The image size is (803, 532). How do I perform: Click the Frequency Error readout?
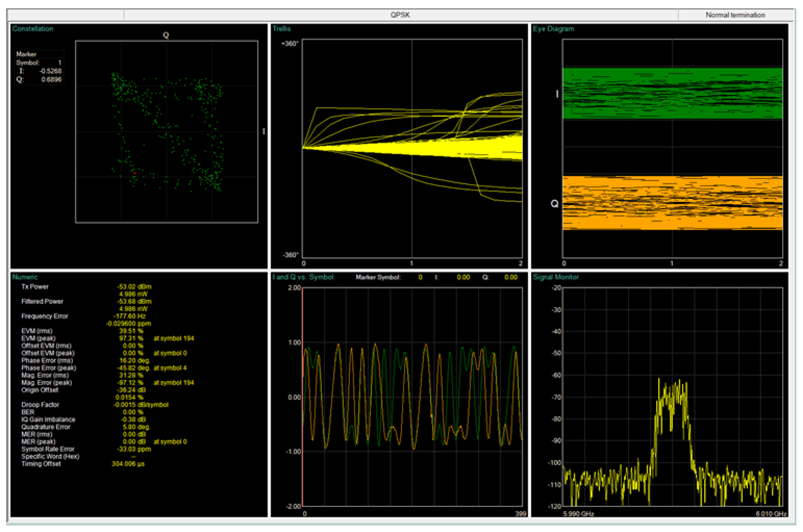point(129,316)
